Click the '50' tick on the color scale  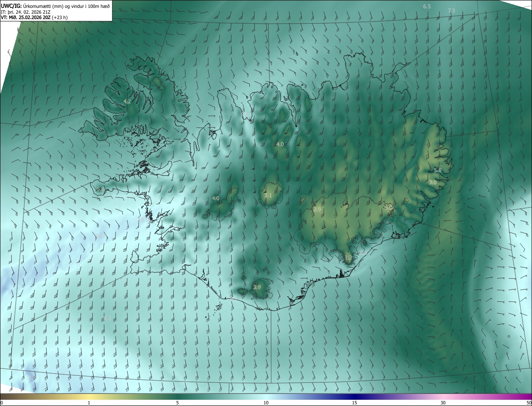[x=529, y=403]
